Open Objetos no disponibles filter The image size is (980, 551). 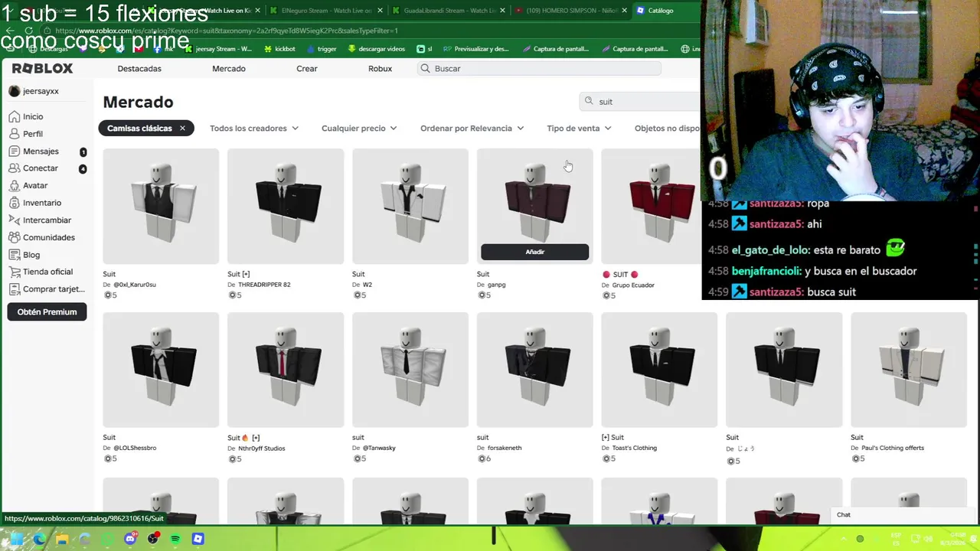667,128
